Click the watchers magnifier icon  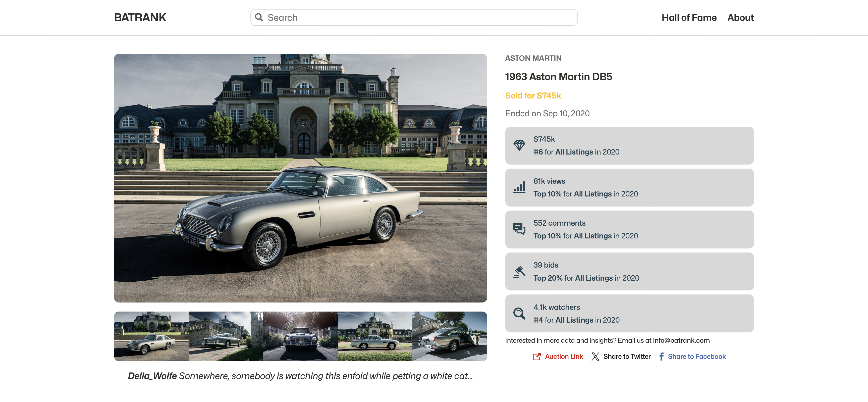(519, 313)
